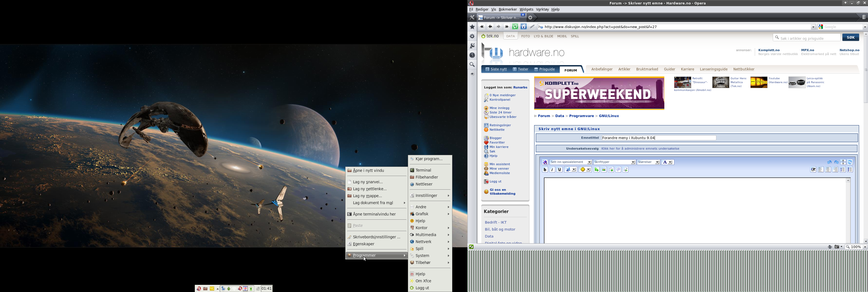The image size is (868, 292).
Task: Click the 'Bruktmarked' navigation link
Action: tap(647, 69)
